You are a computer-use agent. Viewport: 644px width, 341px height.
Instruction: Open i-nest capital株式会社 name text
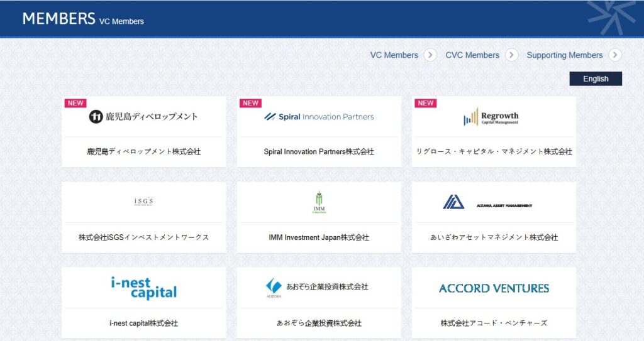[144, 323]
